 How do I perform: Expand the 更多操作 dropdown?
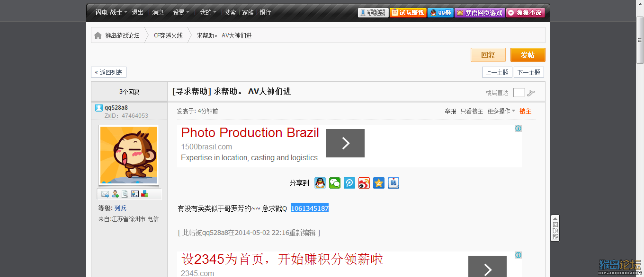point(501,111)
